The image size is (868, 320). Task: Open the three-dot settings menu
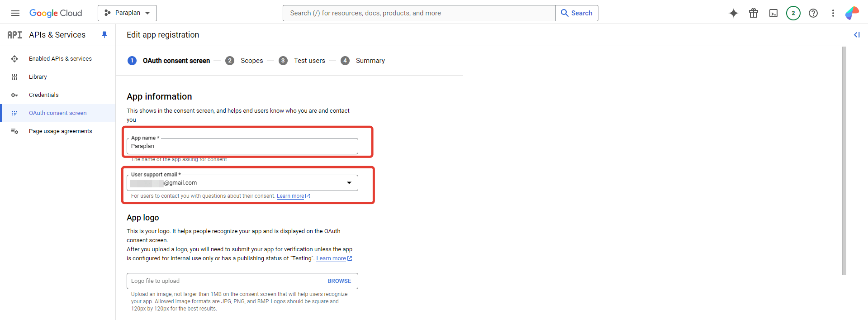tap(833, 13)
